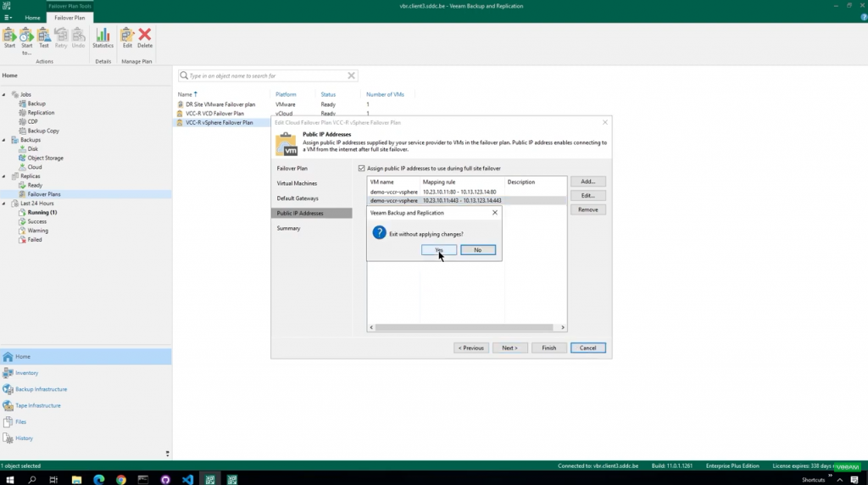Screen dimensions: 868x485
Task: Select DR Site VMware Failover plan row
Action: [220, 104]
